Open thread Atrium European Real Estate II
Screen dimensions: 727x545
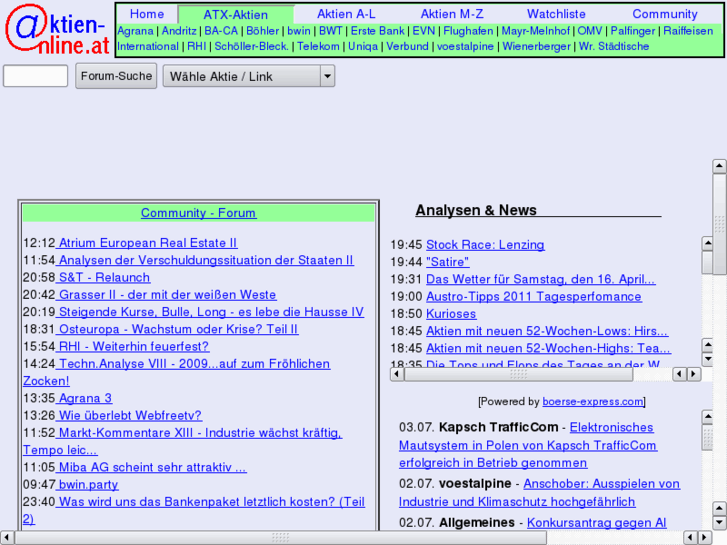click(147, 243)
